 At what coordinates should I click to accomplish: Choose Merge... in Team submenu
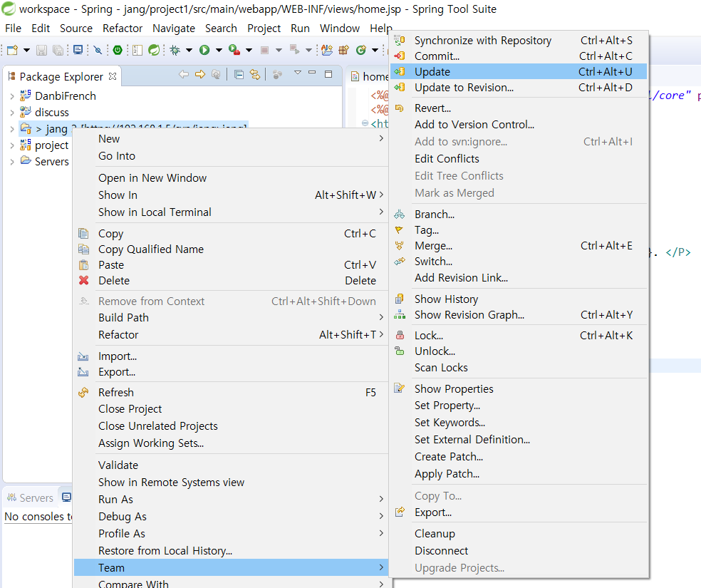pos(519,245)
